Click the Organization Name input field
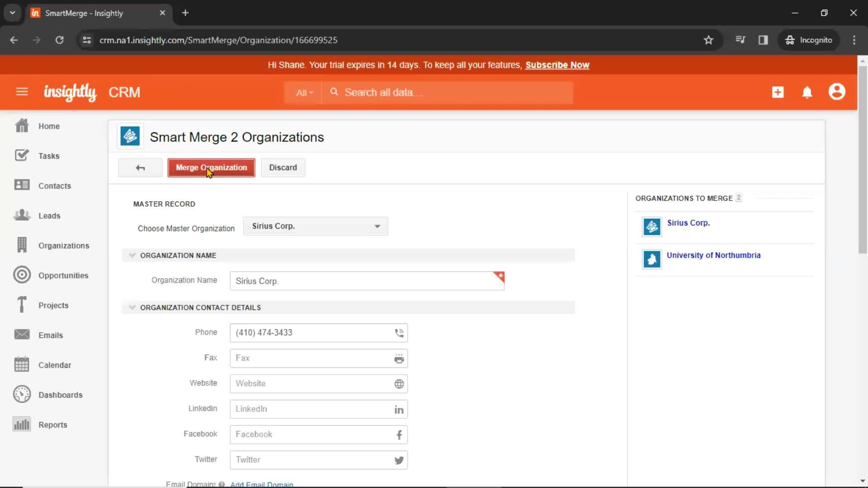 367,281
